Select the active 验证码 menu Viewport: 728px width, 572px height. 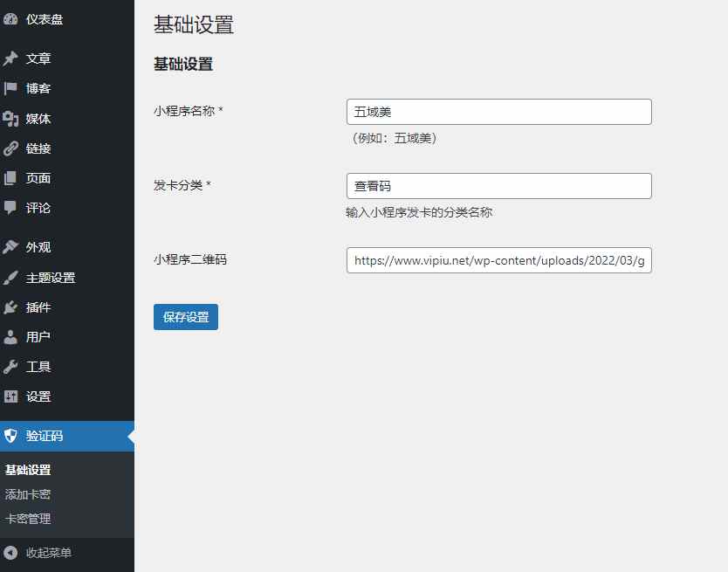tap(67, 436)
